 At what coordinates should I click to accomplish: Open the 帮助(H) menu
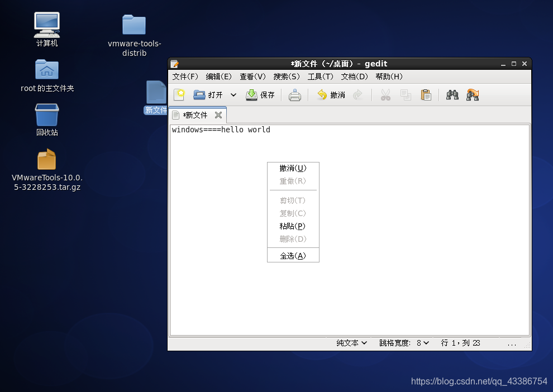[x=389, y=77]
